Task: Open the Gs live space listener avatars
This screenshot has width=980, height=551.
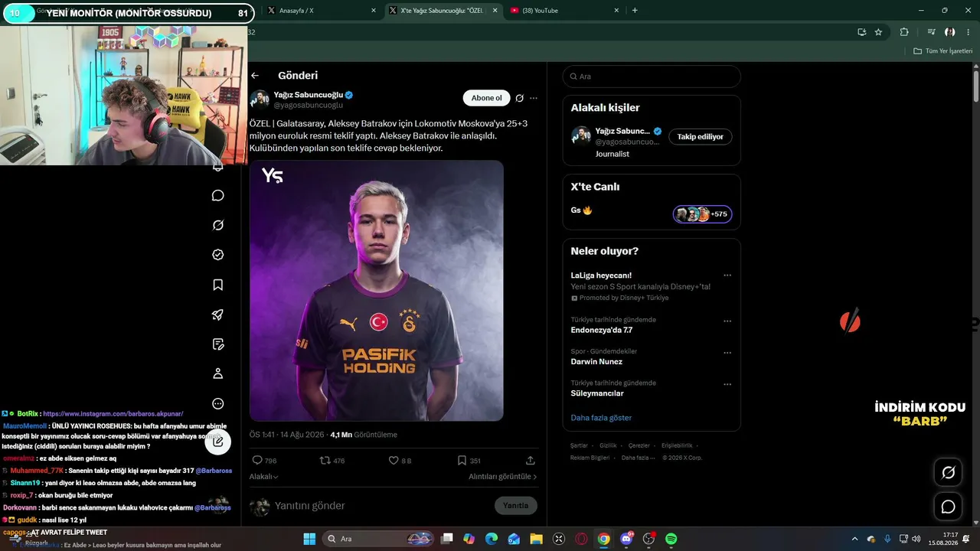Action: 702,214
